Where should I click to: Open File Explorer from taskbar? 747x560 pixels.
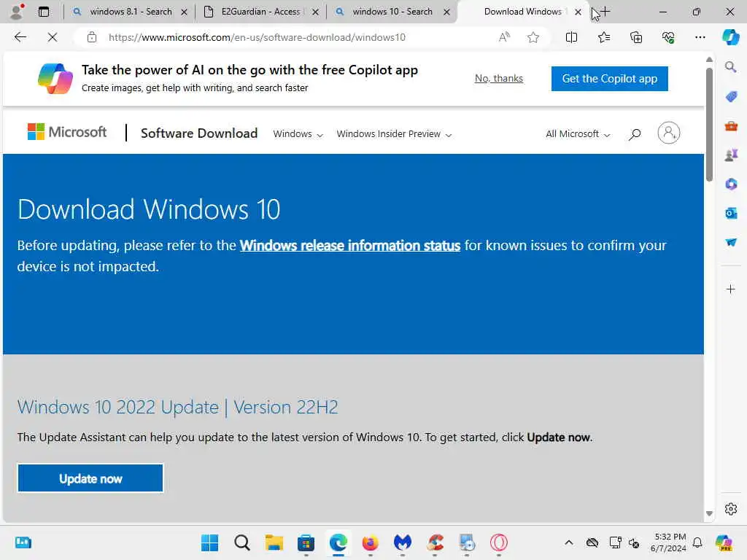pyautogui.click(x=274, y=542)
